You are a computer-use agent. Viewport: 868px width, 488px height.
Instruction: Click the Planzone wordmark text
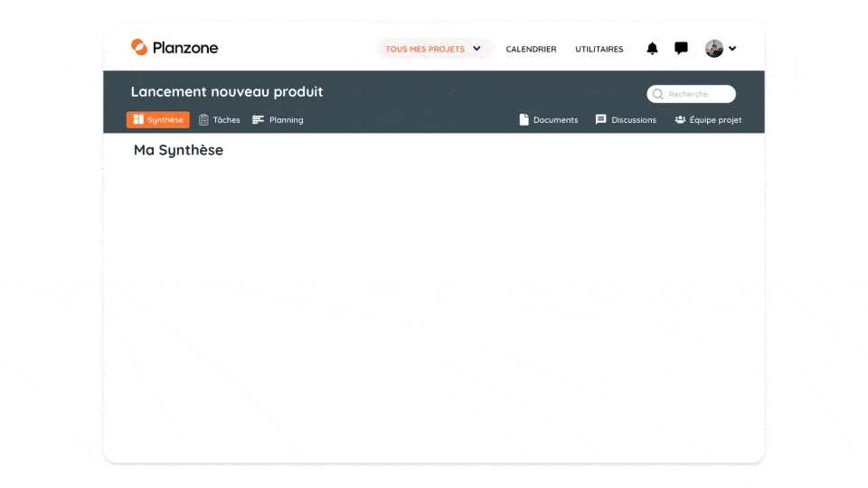tap(185, 48)
